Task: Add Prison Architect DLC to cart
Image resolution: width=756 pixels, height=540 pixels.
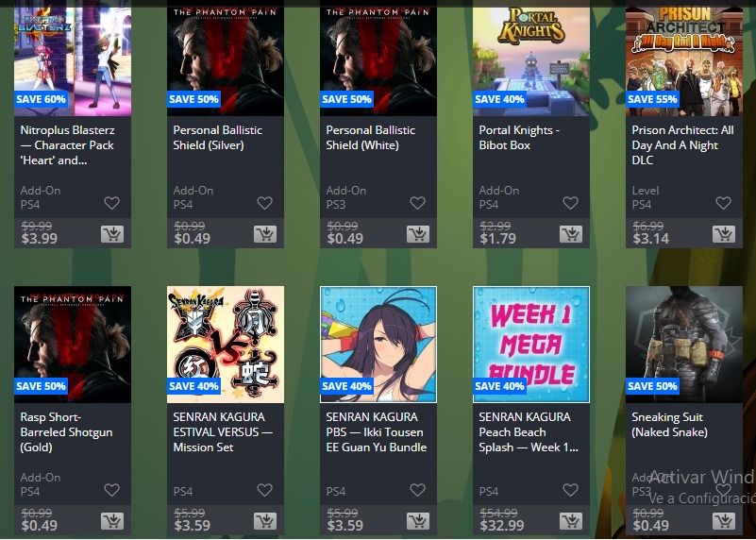Action: click(x=724, y=234)
